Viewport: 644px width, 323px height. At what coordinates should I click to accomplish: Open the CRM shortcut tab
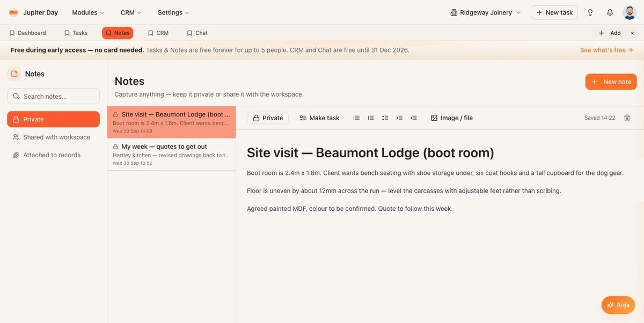[x=158, y=33]
